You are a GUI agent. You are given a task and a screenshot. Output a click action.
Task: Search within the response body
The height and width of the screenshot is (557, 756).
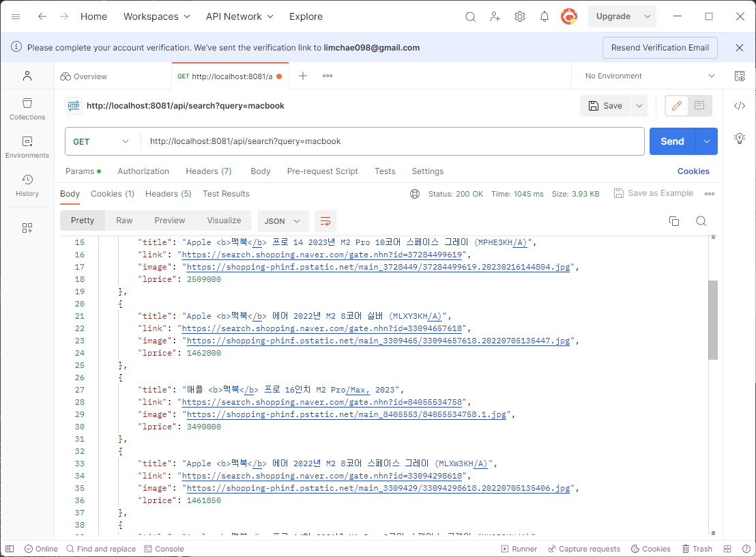pos(701,221)
